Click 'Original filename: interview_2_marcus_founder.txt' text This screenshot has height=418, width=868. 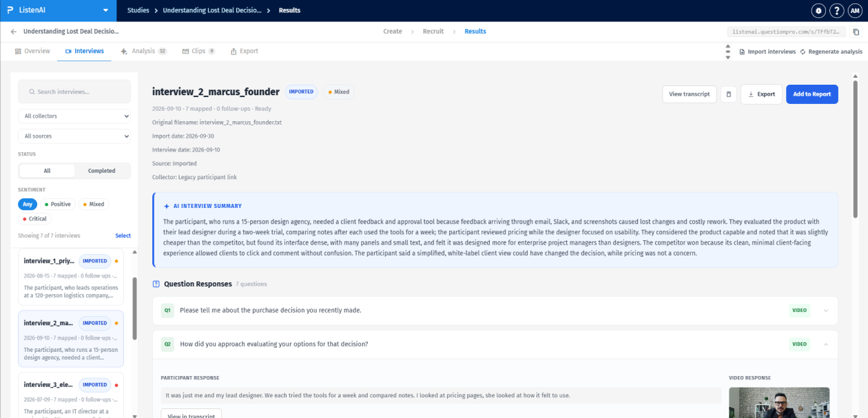[x=217, y=122]
